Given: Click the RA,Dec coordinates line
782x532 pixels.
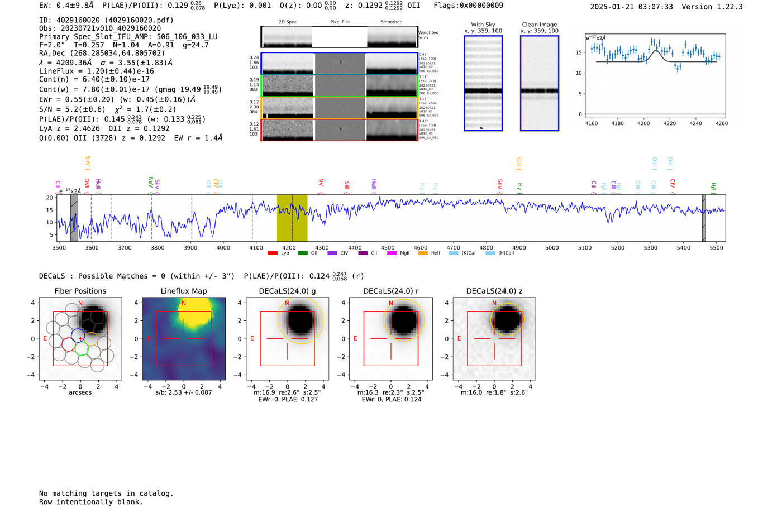Looking at the screenshot, I should click(x=102, y=54).
